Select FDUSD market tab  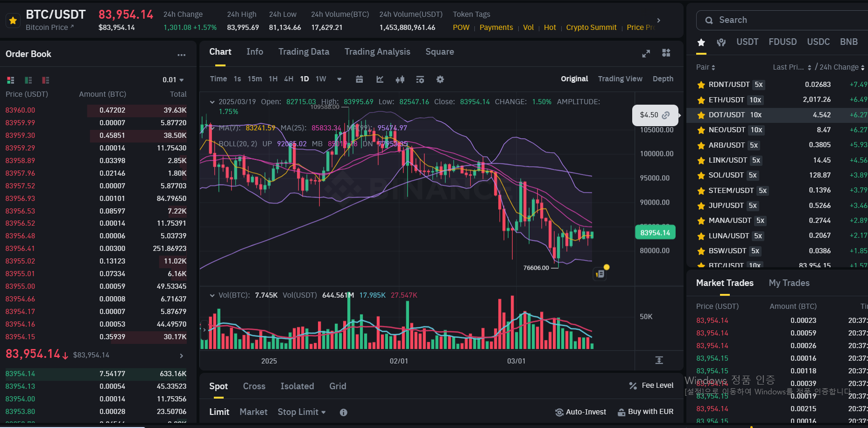pyautogui.click(x=783, y=42)
